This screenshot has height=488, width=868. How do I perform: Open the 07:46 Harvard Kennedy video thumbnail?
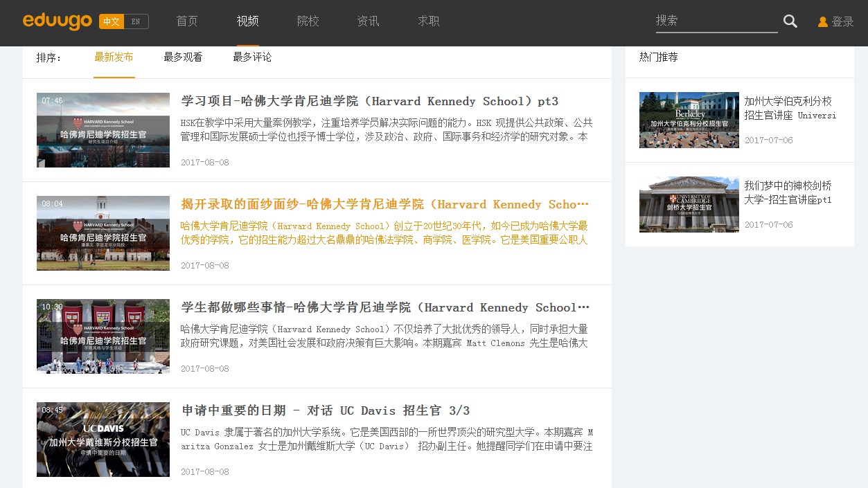click(103, 130)
